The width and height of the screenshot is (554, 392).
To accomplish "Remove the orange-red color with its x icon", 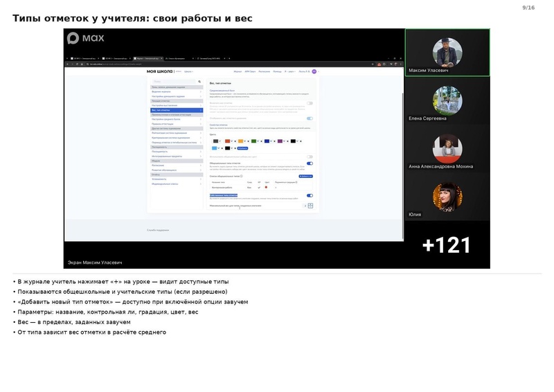I will coord(235,141).
